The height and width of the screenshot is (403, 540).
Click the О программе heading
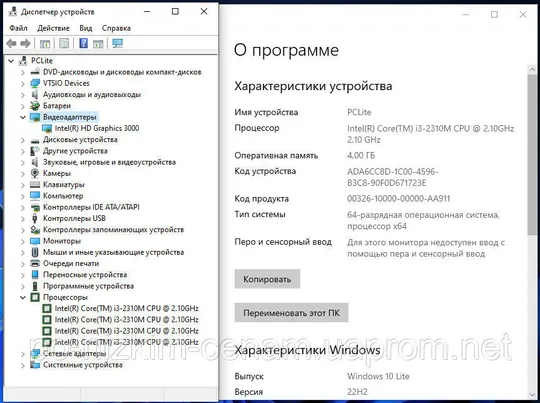286,50
